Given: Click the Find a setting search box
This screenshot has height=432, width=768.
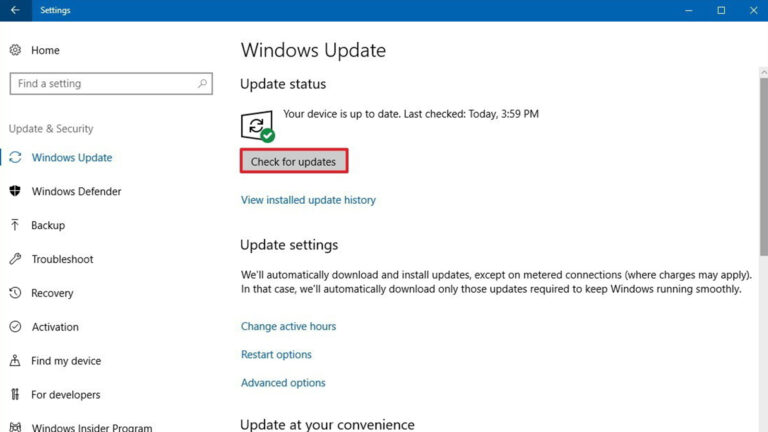Looking at the screenshot, I should [111, 83].
